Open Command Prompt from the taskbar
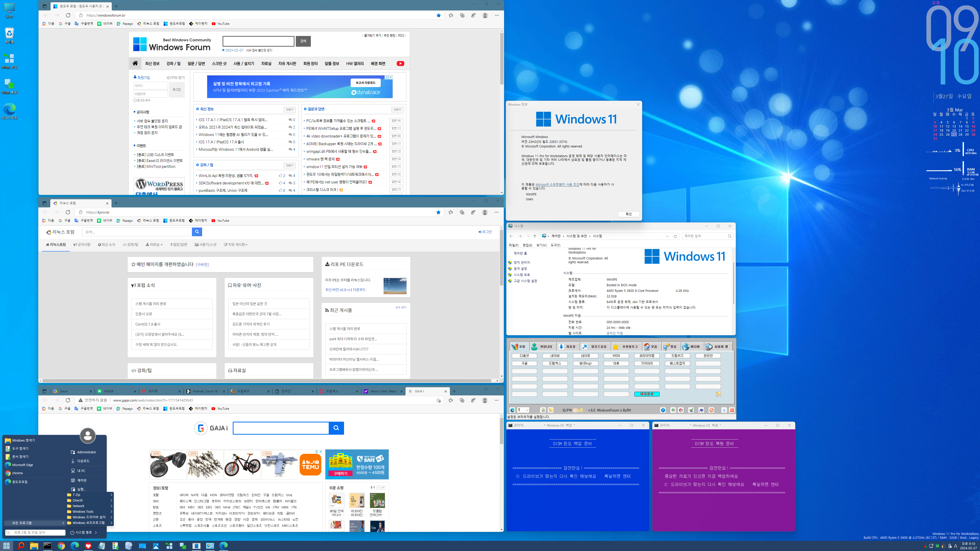Screen dimensions: 980x551 pyautogui.click(x=47, y=546)
